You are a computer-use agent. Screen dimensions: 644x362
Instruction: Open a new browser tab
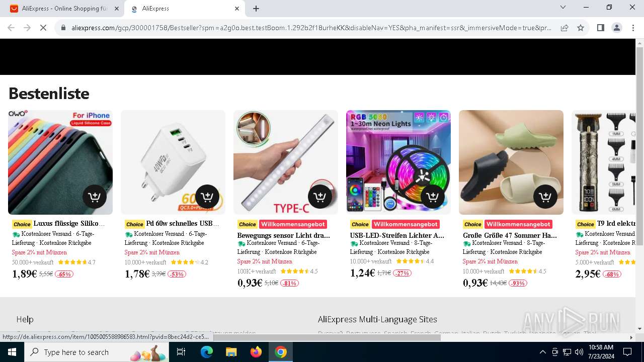click(x=256, y=9)
